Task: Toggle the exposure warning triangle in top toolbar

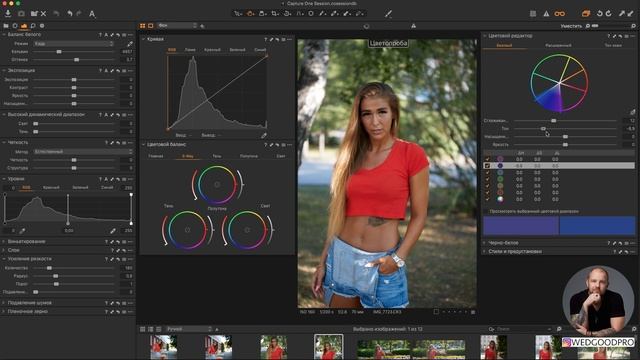Action: pyautogui.click(x=546, y=14)
